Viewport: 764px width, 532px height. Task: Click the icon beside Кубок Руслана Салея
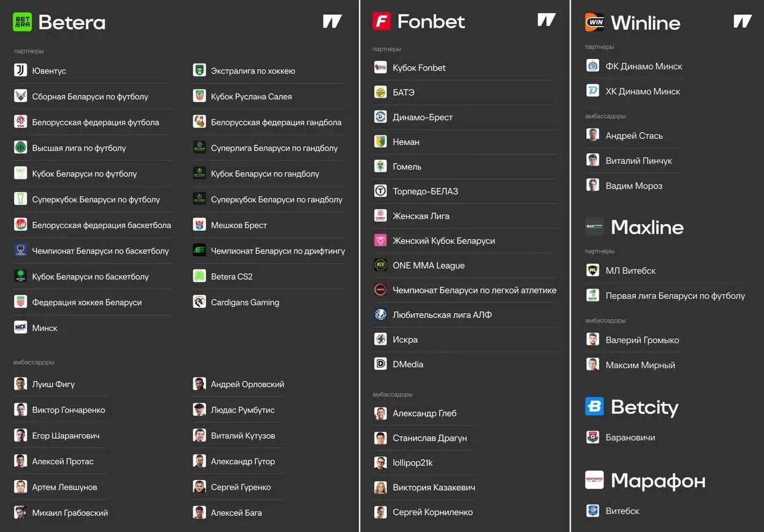point(199,96)
